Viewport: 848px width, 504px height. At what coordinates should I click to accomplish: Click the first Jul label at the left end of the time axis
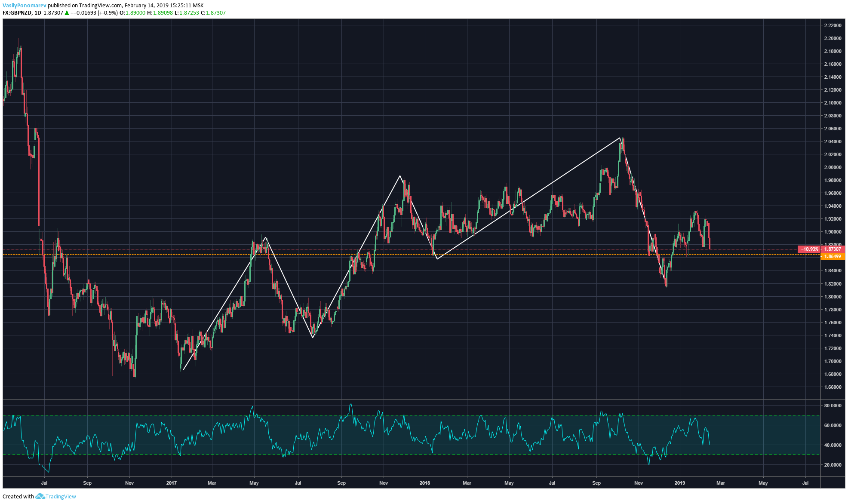(44, 483)
